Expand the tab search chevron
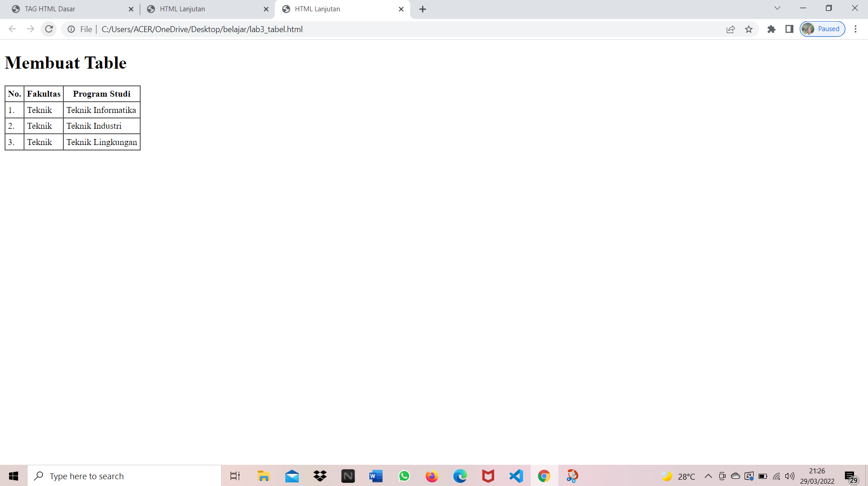Image resolution: width=868 pixels, height=486 pixels. click(777, 8)
